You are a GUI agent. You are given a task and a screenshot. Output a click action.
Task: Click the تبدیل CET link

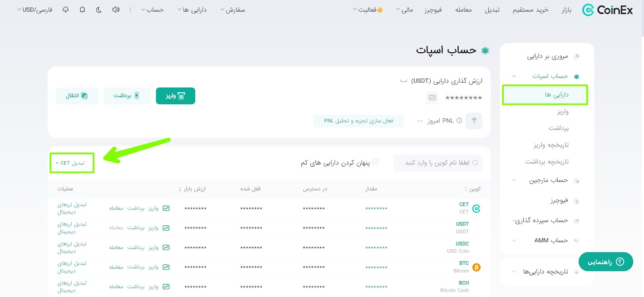[70, 163]
